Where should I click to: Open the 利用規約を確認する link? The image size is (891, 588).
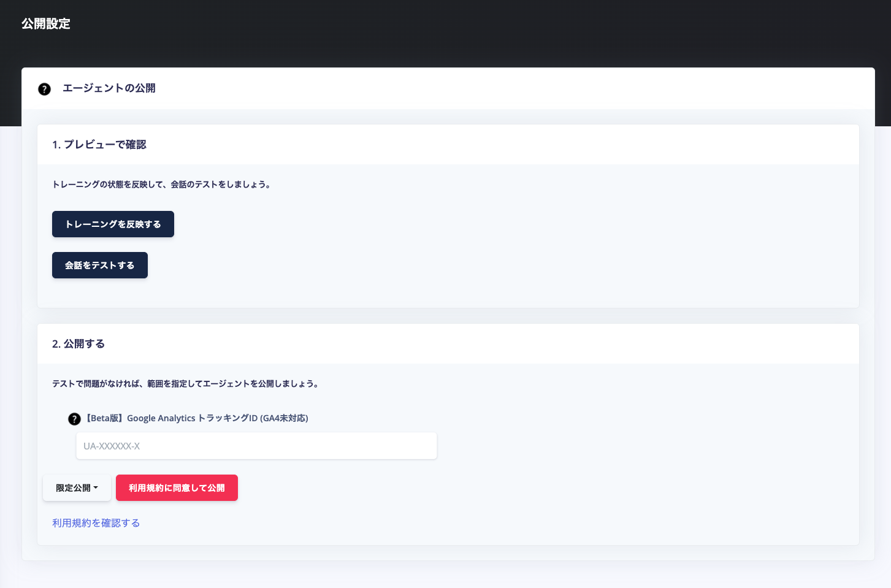[96, 523]
